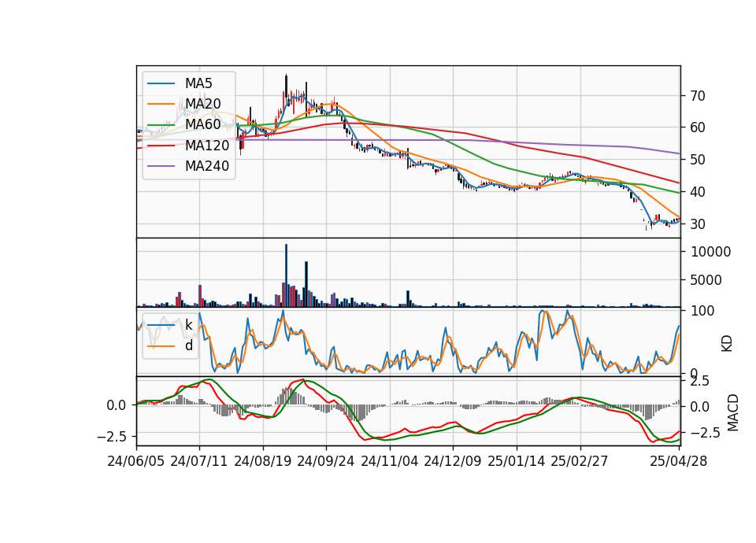756x543 pixels.
Task: Click the KD axis title
Action: [x=727, y=344]
